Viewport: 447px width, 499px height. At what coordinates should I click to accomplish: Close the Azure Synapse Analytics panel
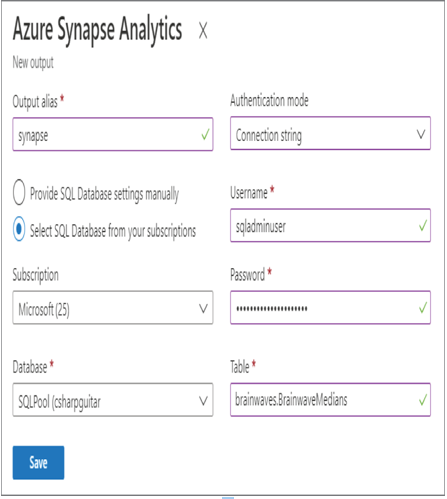point(203,30)
